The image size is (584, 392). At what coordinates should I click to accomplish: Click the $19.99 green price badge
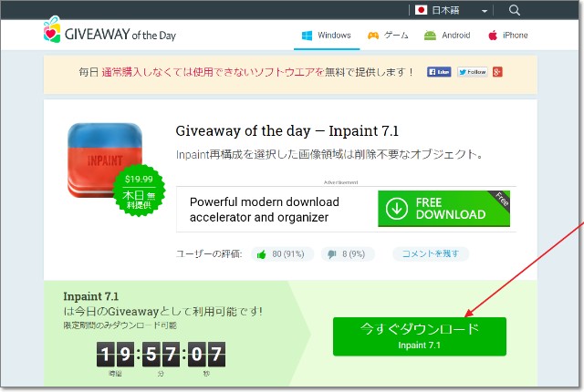(139, 191)
